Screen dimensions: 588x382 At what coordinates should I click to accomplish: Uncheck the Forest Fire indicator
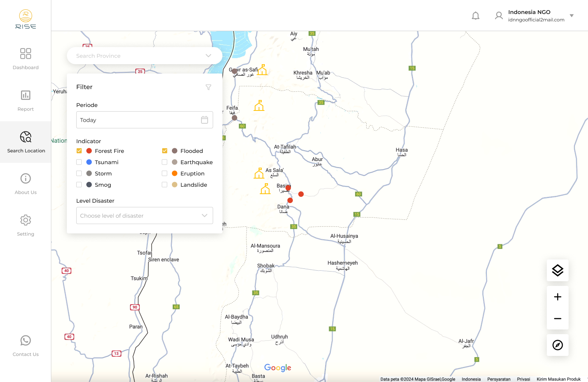pyautogui.click(x=79, y=151)
